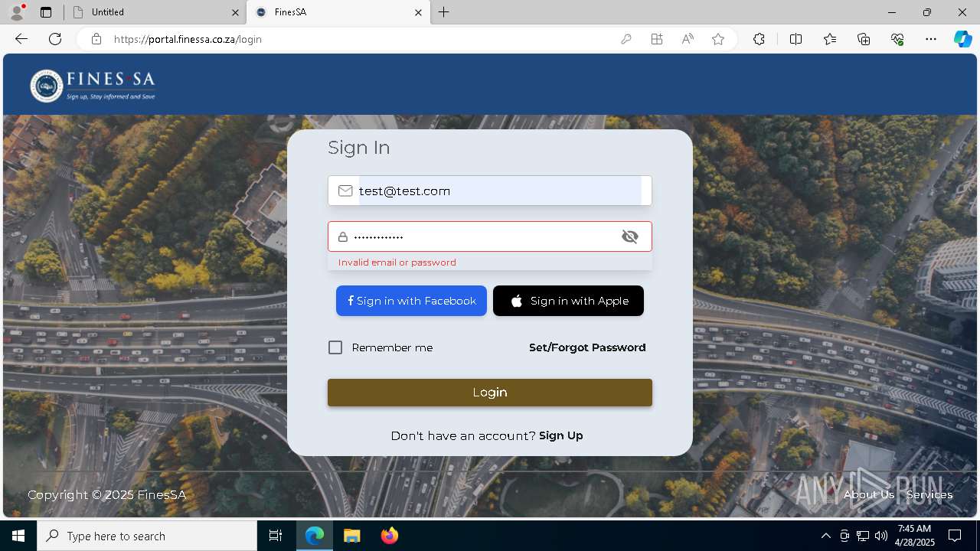Open Set/Forgot Password link
The height and width of the screenshot is (551, 980).
point(587,347)
